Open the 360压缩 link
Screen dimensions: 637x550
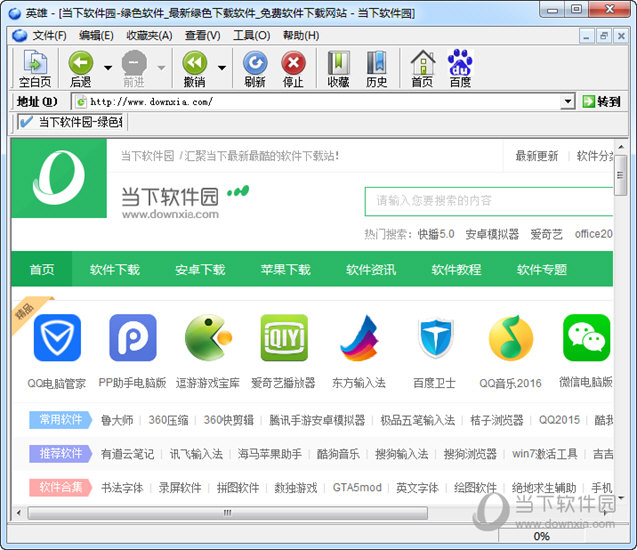pos(168,420)
